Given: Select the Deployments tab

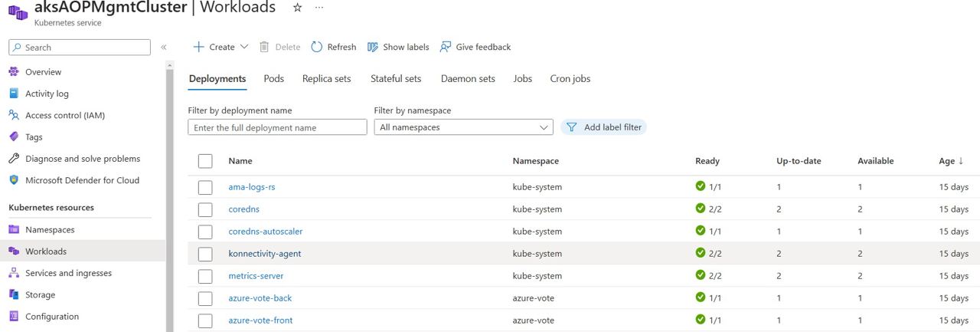Looking at the screenshot, I should click(x=217, y=78).
